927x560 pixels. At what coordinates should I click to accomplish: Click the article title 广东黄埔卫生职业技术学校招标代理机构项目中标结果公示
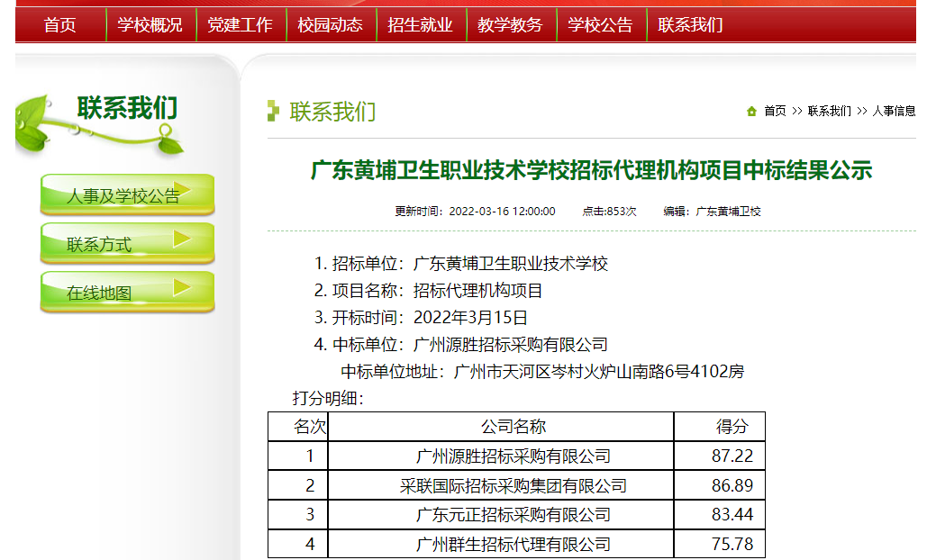pyautogui.click(x=591, y=170)
